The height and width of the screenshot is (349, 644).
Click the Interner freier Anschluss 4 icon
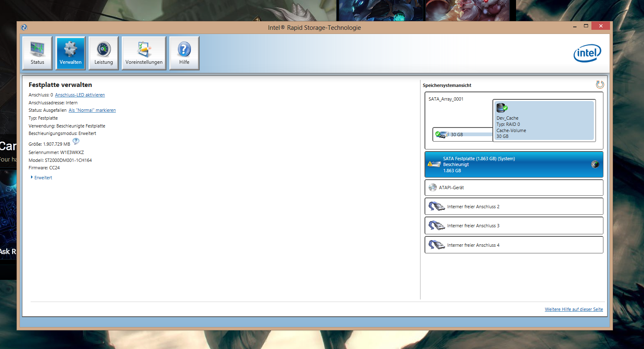[437, 245]
